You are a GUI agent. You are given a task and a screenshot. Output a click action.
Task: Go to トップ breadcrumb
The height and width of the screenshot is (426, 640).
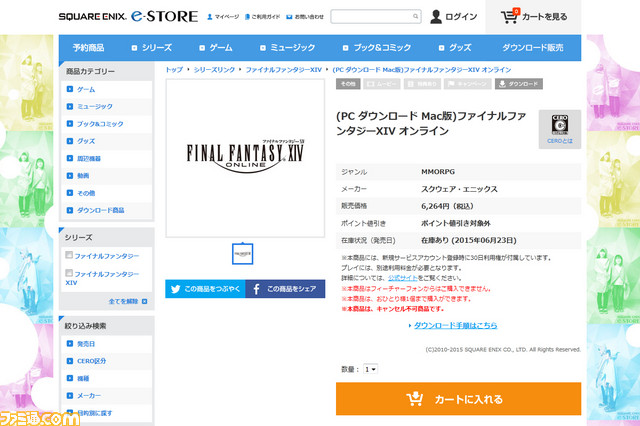coord(174,70)
